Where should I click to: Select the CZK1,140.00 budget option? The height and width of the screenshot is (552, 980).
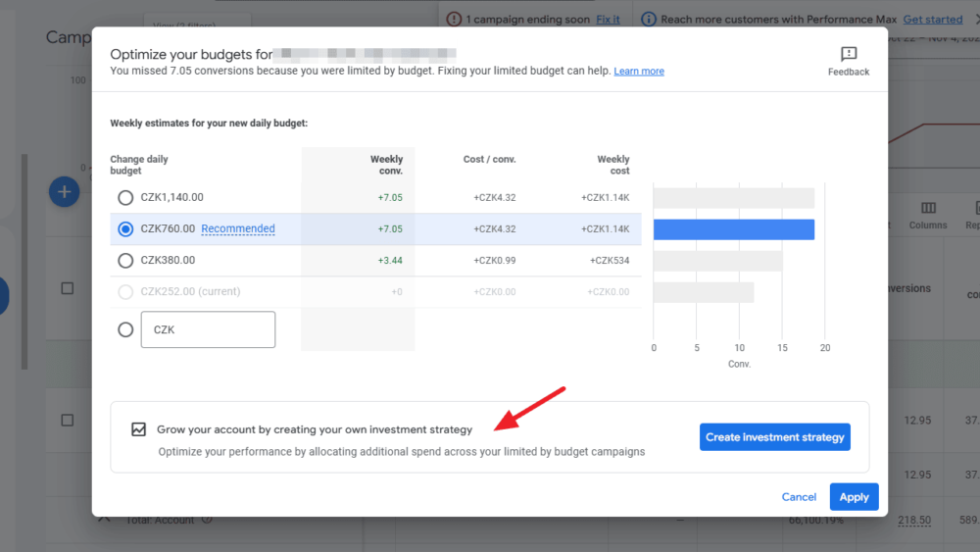point(125,198)
